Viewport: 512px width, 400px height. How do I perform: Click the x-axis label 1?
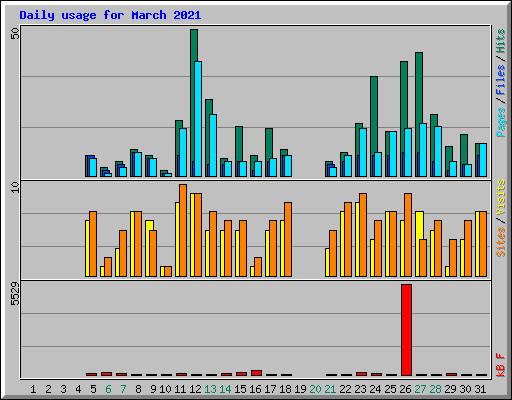click(33, 389)
